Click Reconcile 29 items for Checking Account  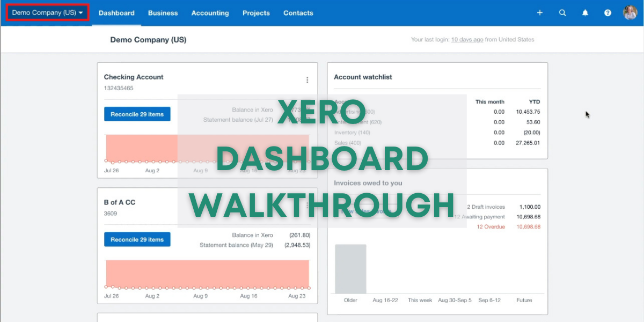(x=137, y=114)
